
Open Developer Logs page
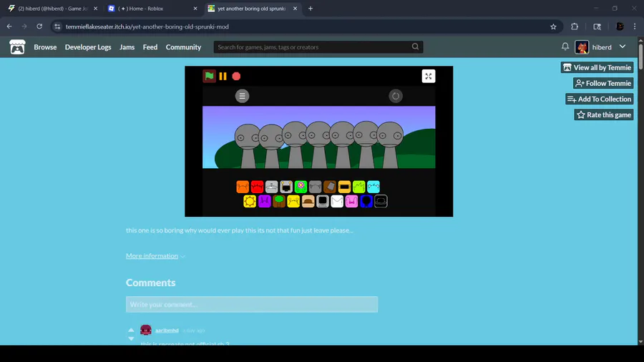click(88, 47)
